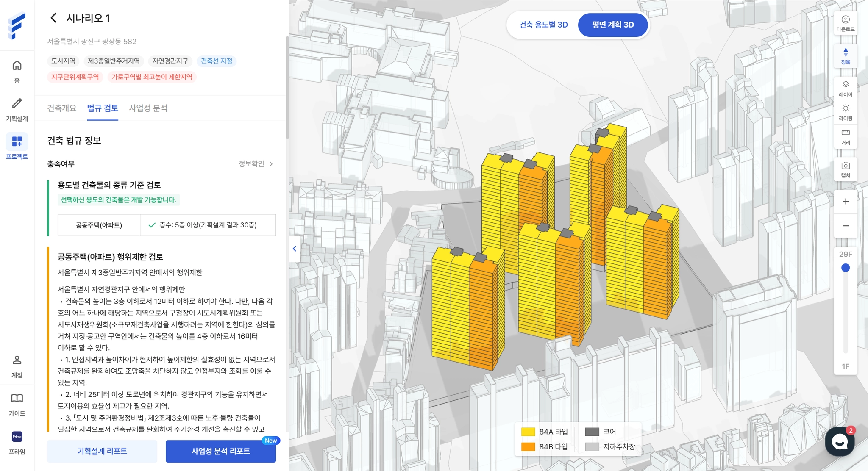Screen dimensions: 868x471
Task: Click 기획설계 리포트 button
Action: (x=102, y=451)
